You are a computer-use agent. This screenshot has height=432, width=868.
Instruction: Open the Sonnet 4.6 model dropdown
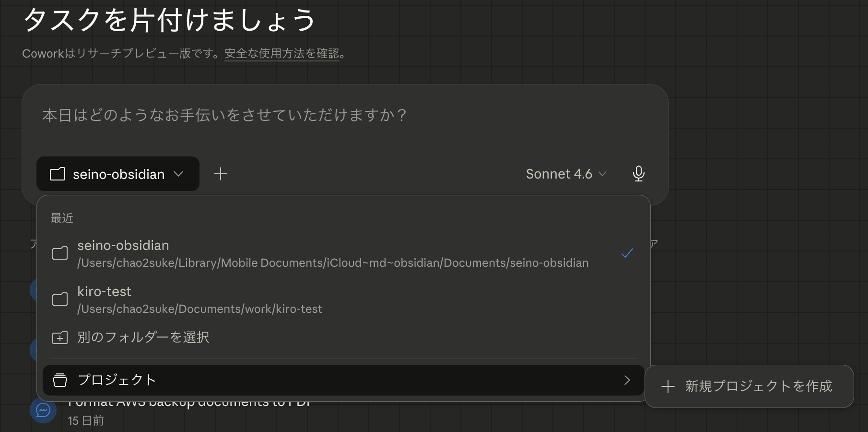tap(566, 174)
